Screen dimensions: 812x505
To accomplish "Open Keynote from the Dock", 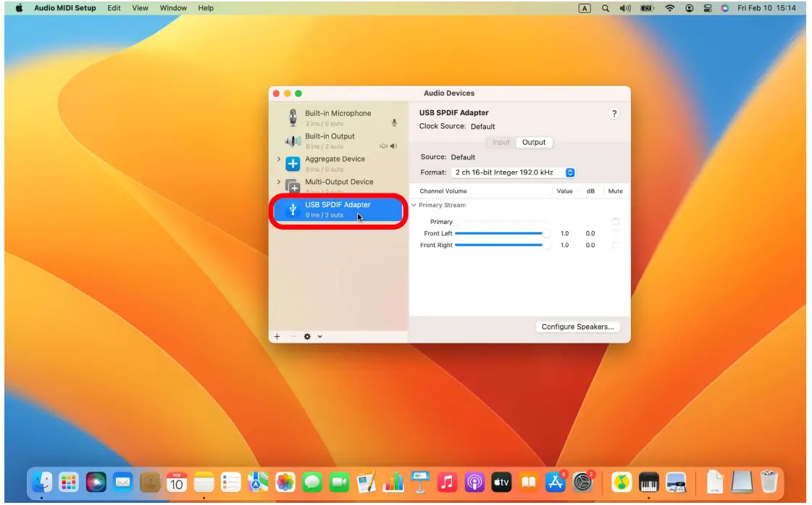I will click(420, 483).
